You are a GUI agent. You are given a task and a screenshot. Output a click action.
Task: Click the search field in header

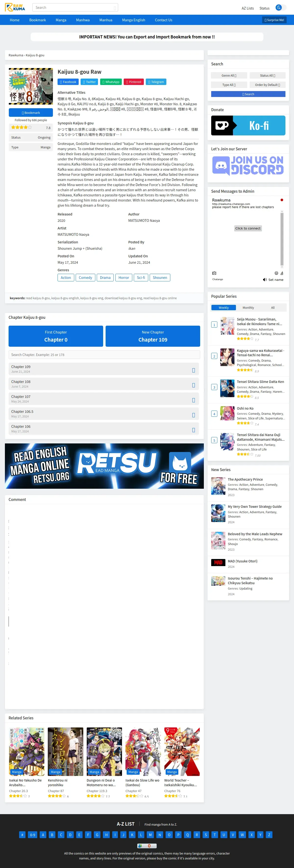[75, 7]
